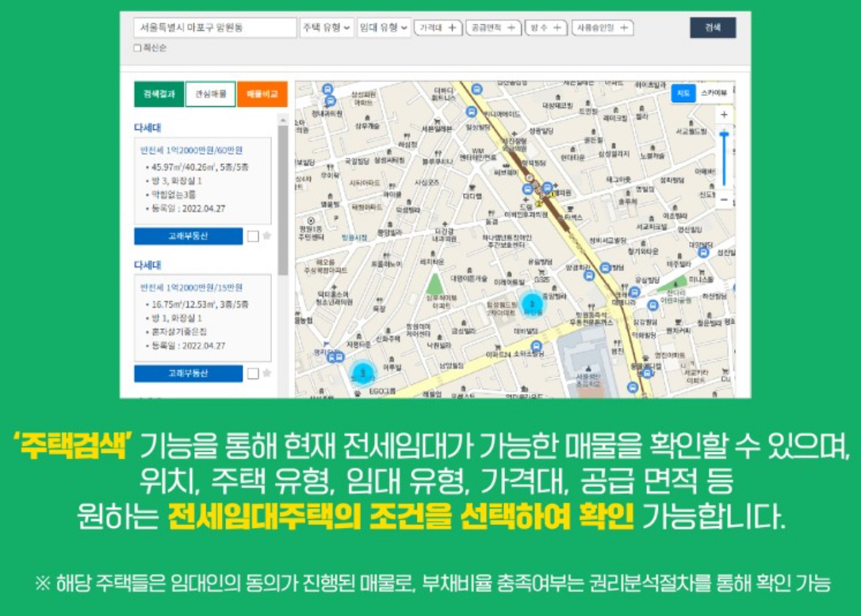
Task: Switch to the 검색결과 tab
Action: click(159, 94)
